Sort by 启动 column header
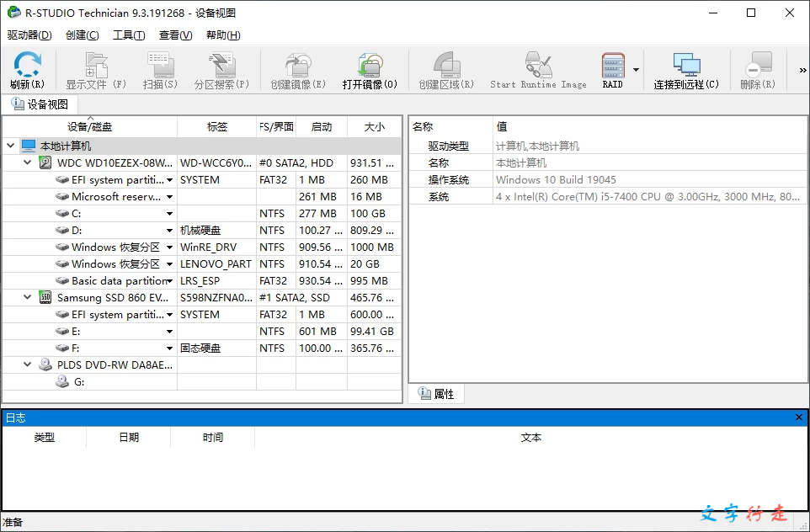The height and width of the screenshot is (532, 810). 322,127
